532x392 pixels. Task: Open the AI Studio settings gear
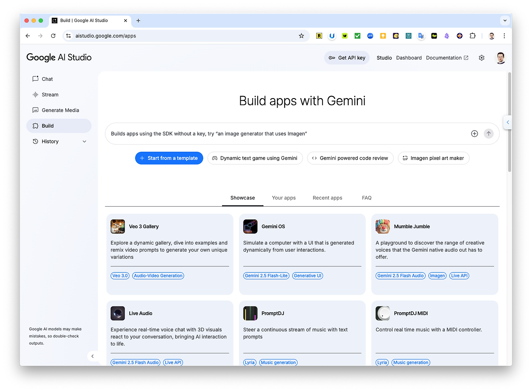[x=482, y=58]
